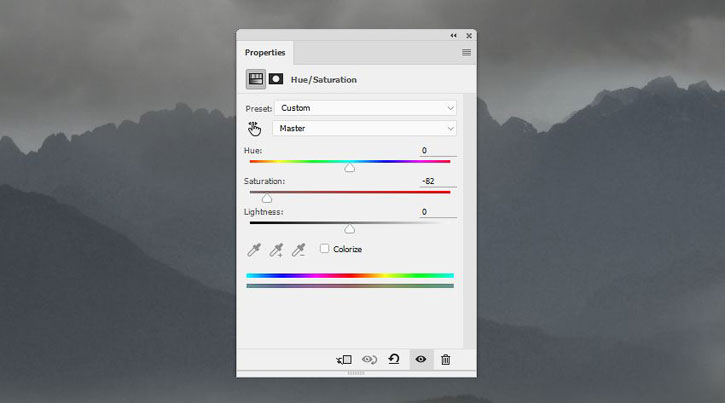Select the Subtract from Sample eyedropper

(298, 250)
